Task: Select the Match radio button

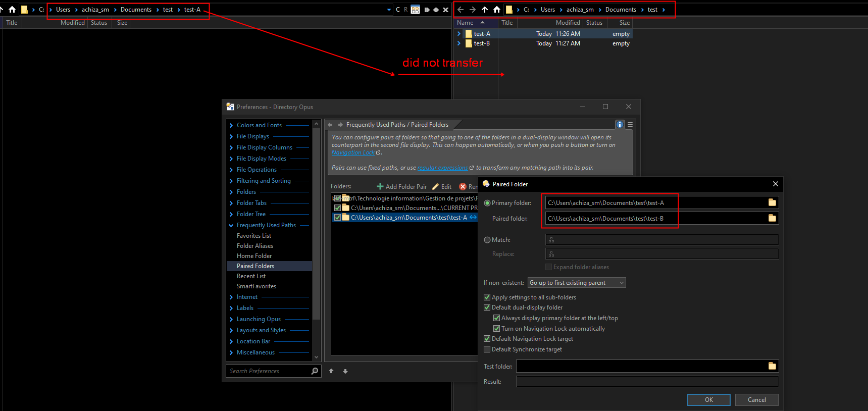Action: click(487, 240)
